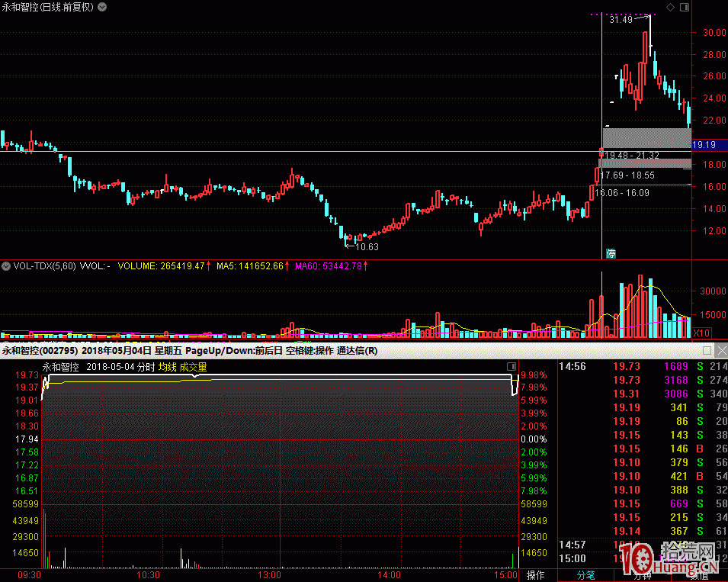The image size is (728, 582).
Task: Open the 操作 menu button
Action: (x=536, y=575)
